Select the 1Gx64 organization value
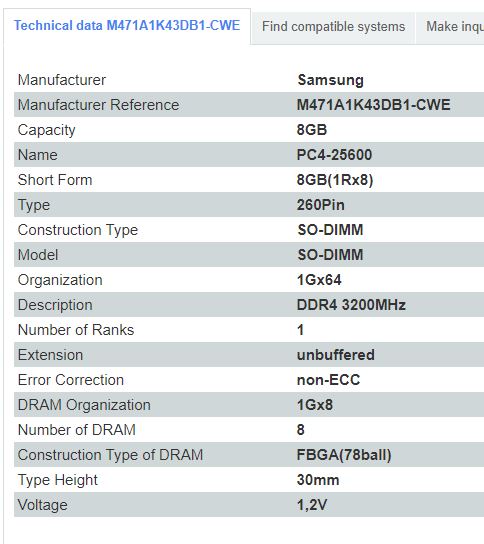Image resolution: width=484 pixels, height=544 pixels. pyautogui.click(x=319, y=280)
